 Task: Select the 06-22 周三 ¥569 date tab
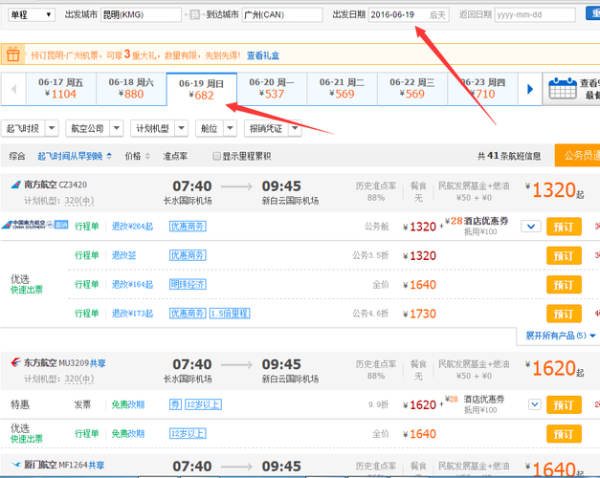(x=412, y=88)
